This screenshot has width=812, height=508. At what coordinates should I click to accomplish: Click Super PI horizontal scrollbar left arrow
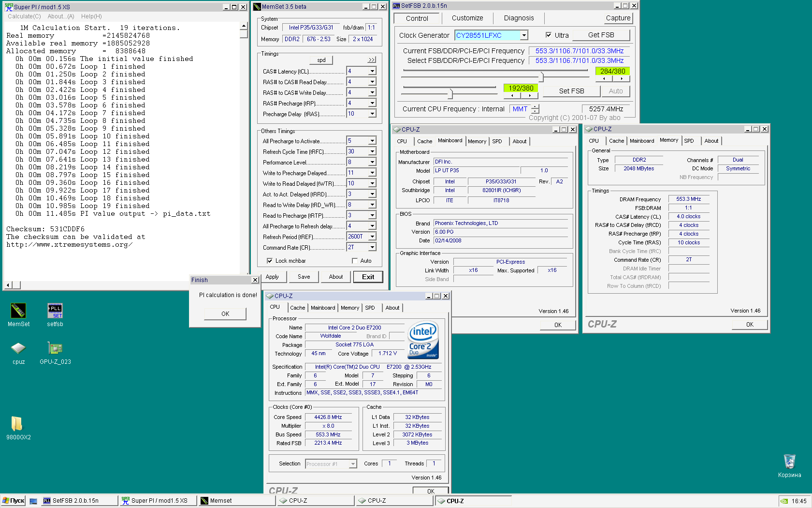(x=8, y=285)
